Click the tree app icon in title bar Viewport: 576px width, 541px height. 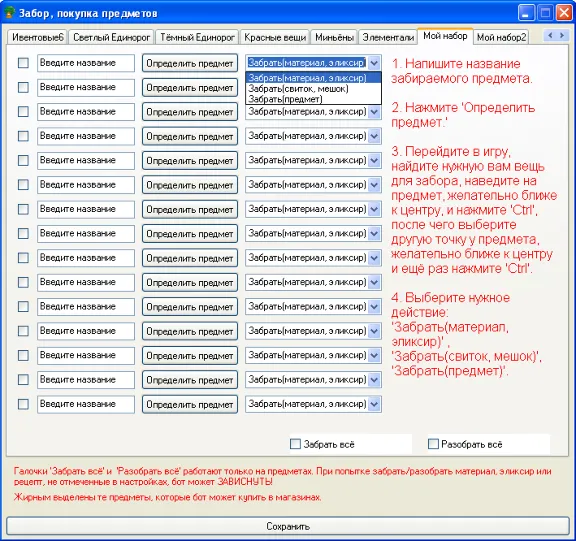pyautogui.click(x=10, y=13)
